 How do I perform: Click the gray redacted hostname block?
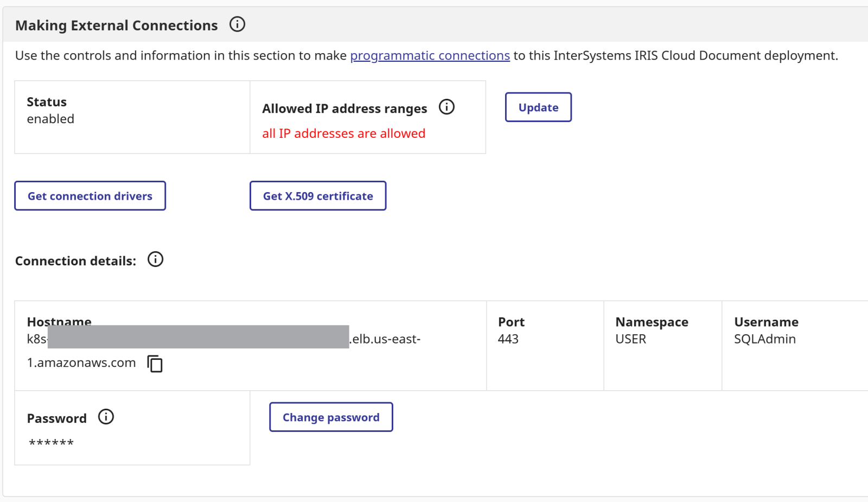(198, 337)
